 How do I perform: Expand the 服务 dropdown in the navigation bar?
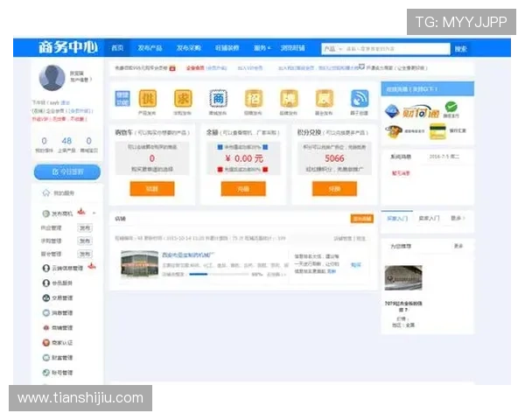(262, 48)
